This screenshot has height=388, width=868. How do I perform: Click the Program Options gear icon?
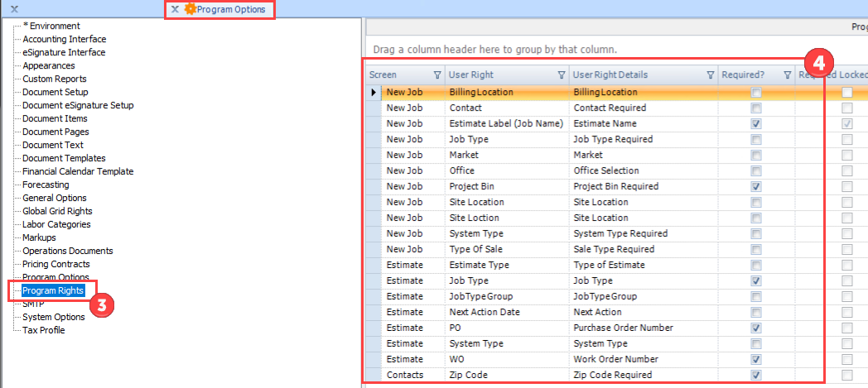coord(190,9)
